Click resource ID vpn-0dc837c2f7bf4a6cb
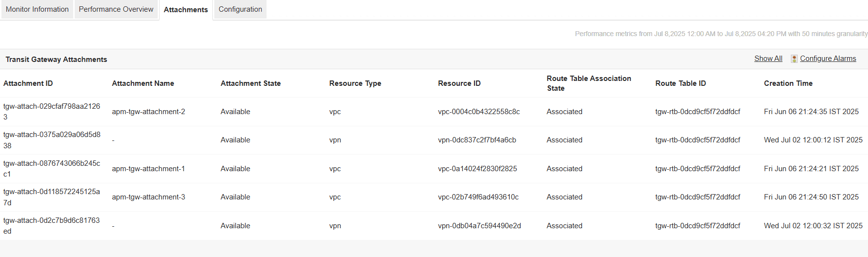The width and height of the screenshot is (868, 257). pyautogui.click(x=477, y=140)
